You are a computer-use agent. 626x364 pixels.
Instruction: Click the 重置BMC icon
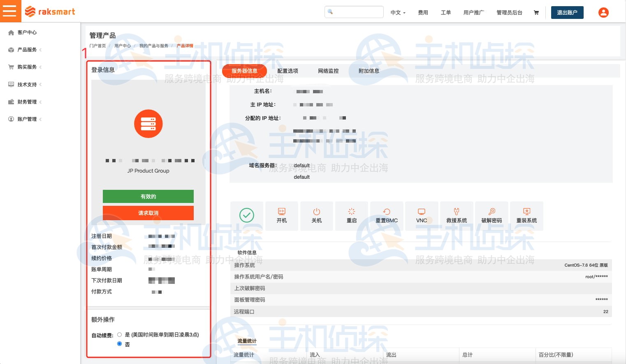click(x=387, y=216)
